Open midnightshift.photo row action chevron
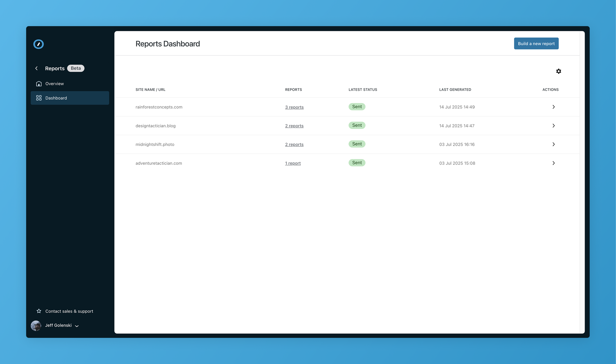The width and height of the screenshot is (616, 364). pos(553,144)
